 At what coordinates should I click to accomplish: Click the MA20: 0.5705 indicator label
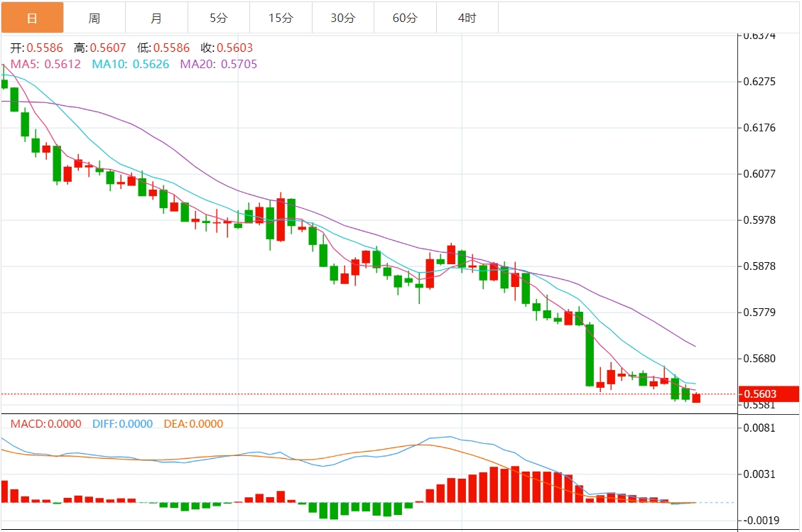[218, 65]
